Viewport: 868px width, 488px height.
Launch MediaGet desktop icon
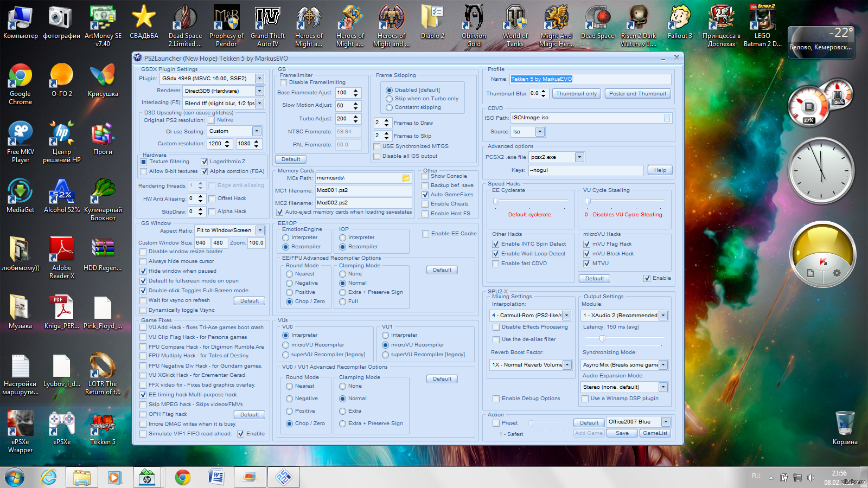tap(21, 196)
